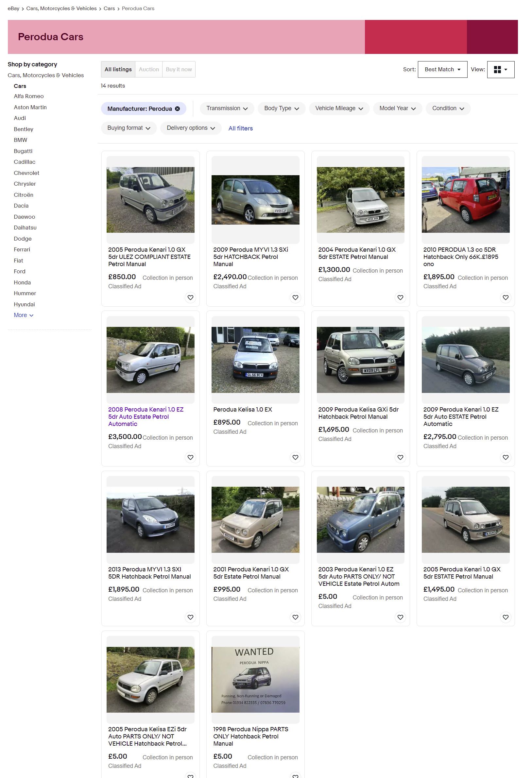
Task: View the WANTED Perodua Nippa image
Action: coord(255,680)
